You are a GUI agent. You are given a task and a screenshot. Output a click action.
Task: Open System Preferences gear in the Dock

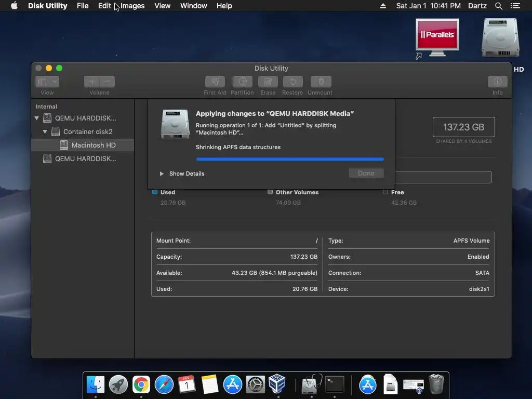pos(256,384)
